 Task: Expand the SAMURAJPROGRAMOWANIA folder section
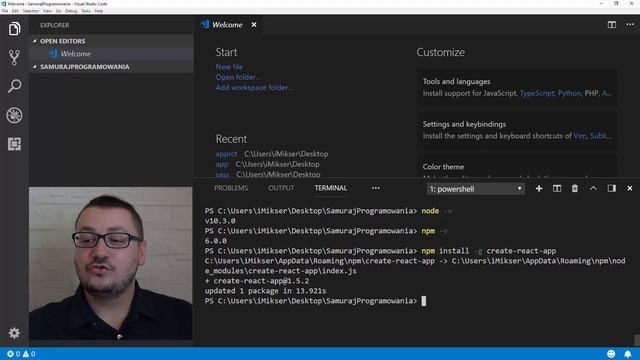111,67
